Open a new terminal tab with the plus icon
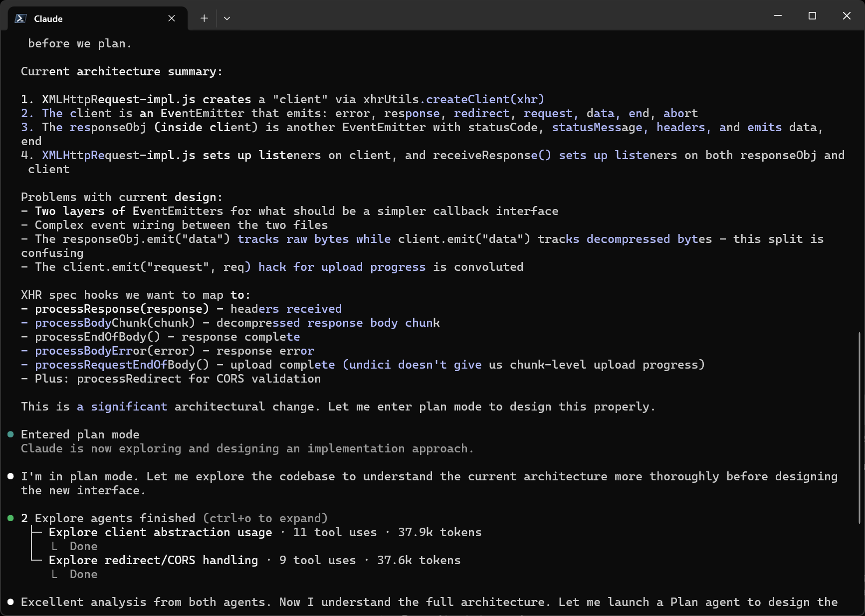Viewport: 865px width, 616px height. [204, 18]
